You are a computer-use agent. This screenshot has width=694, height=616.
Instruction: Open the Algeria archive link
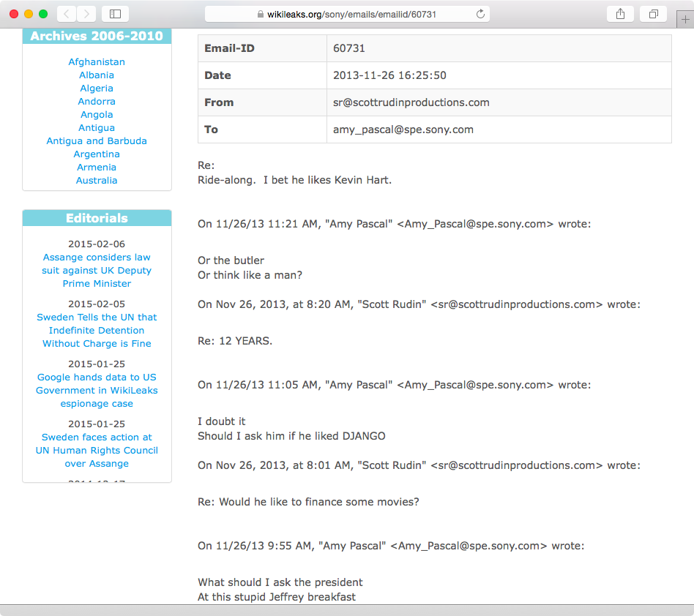coord(97,89)
